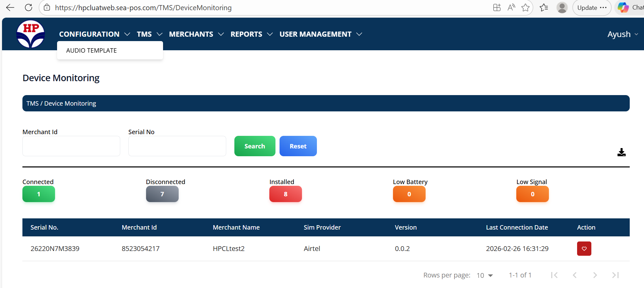Viewport: 644px width, 288px height.
Task: Select AUDIO TEMPLATE menu entry
Action: click(91, 51)
